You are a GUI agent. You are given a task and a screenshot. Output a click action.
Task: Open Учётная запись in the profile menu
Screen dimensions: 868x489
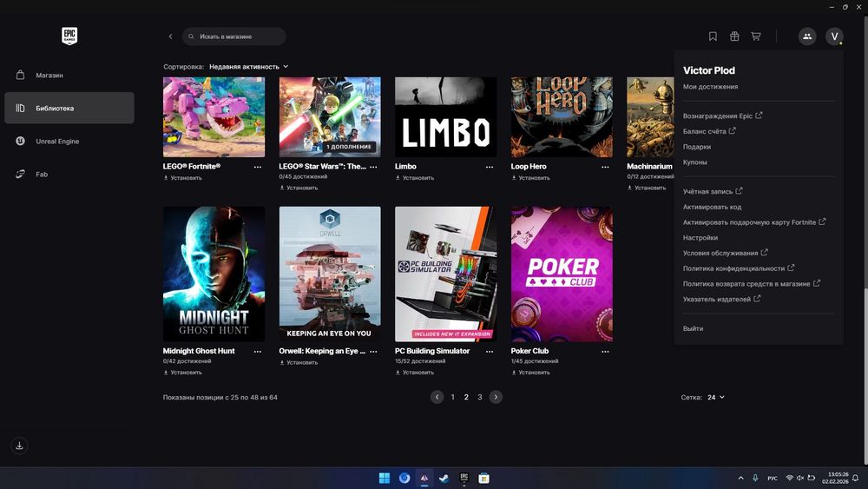pyautogui.click(x=713, y=191)
